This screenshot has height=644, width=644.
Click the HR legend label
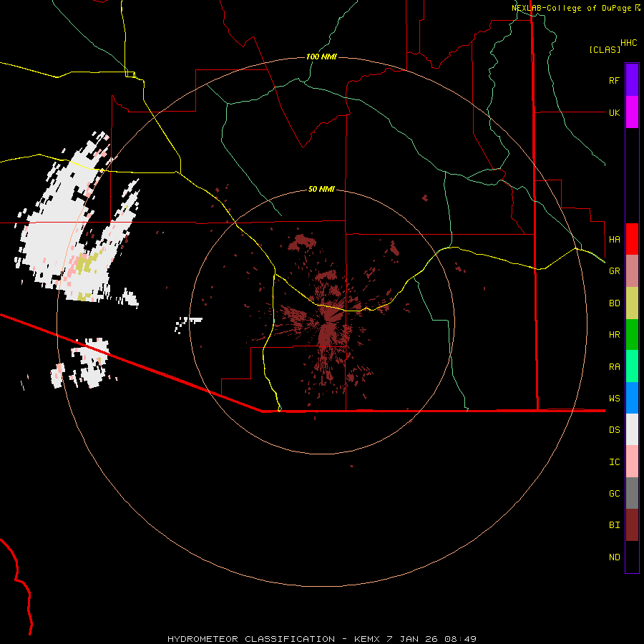click(614, 335)
